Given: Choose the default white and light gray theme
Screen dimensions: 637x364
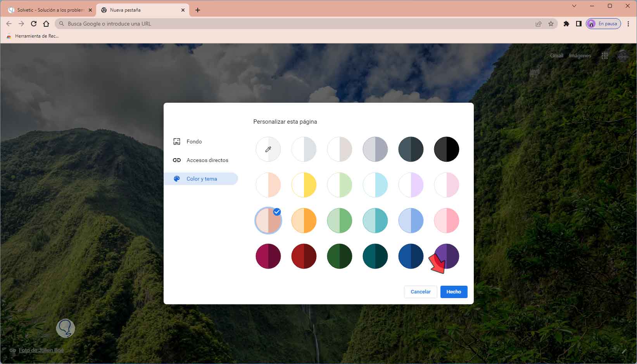Looking at the screenshot, I should pyautogui.click(x=304, y=149).
